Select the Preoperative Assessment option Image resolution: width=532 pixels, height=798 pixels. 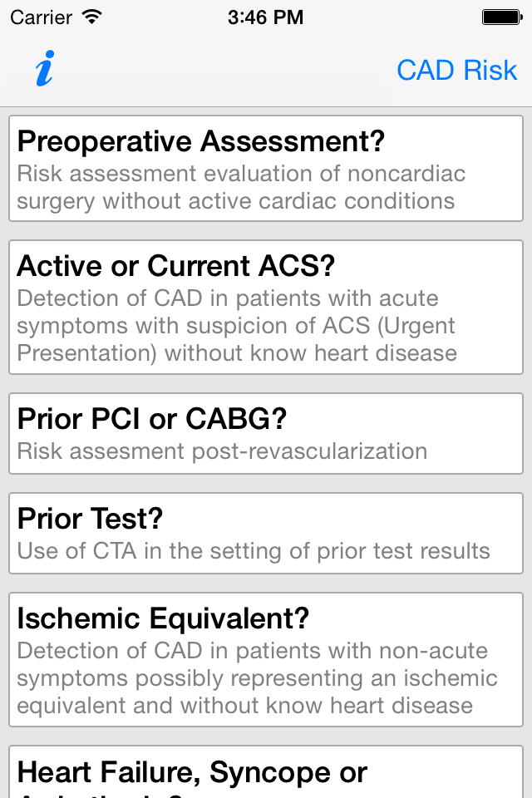(266, 169)
